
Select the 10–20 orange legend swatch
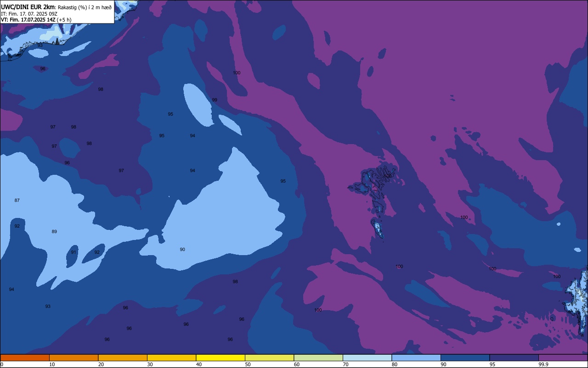[73, 357]
